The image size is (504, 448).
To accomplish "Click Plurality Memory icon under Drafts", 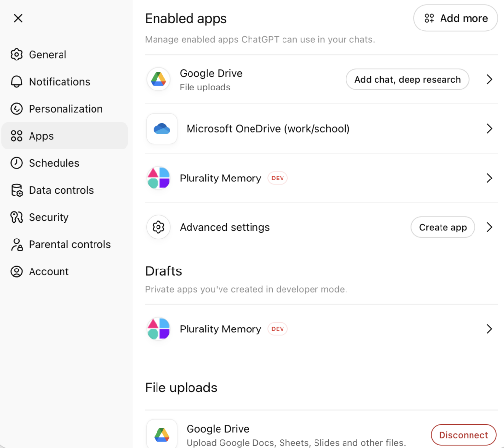I will [x=158, y=329].
